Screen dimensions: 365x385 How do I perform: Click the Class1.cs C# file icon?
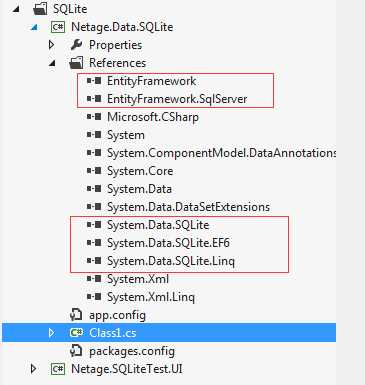76,332
